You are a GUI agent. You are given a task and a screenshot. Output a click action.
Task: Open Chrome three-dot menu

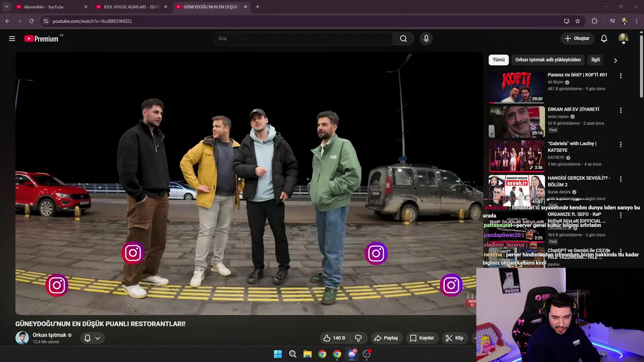(637, 21)
